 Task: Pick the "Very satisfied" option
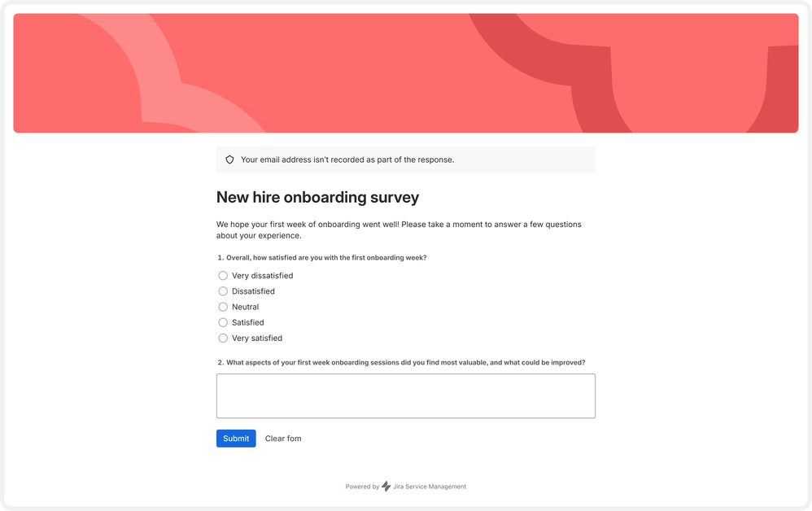(x=223, y=338)
